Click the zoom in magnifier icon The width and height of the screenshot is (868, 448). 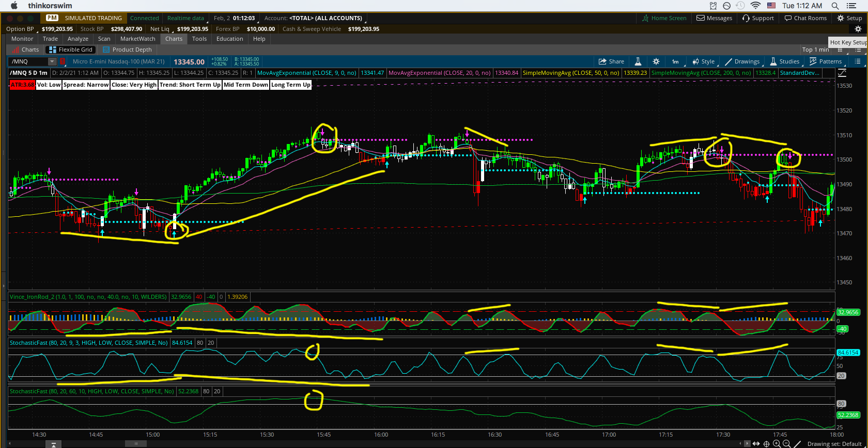click(x=777, y=444)
